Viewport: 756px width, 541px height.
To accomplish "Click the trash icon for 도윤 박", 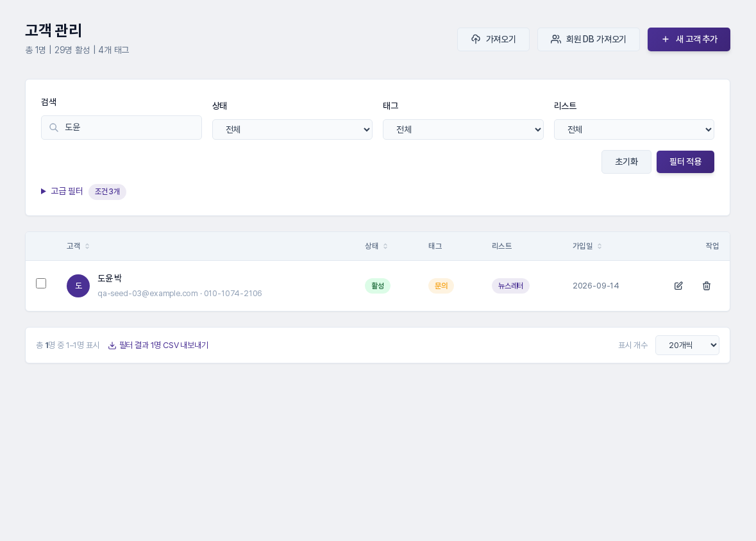I will (707, 286).
